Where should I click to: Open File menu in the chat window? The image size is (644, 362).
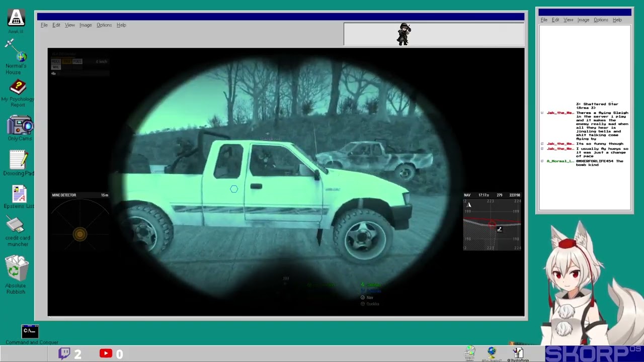pyautogui.click(x=544, y=20)
